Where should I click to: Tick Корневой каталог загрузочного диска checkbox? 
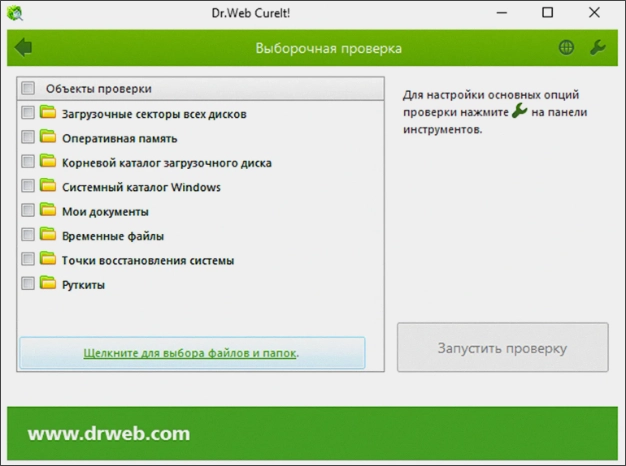point(28,161)
